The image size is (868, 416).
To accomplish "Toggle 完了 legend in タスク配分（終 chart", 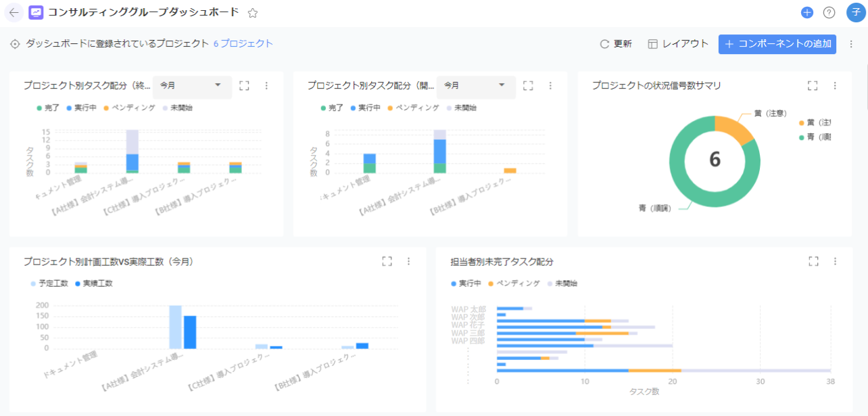I will 49,108.
